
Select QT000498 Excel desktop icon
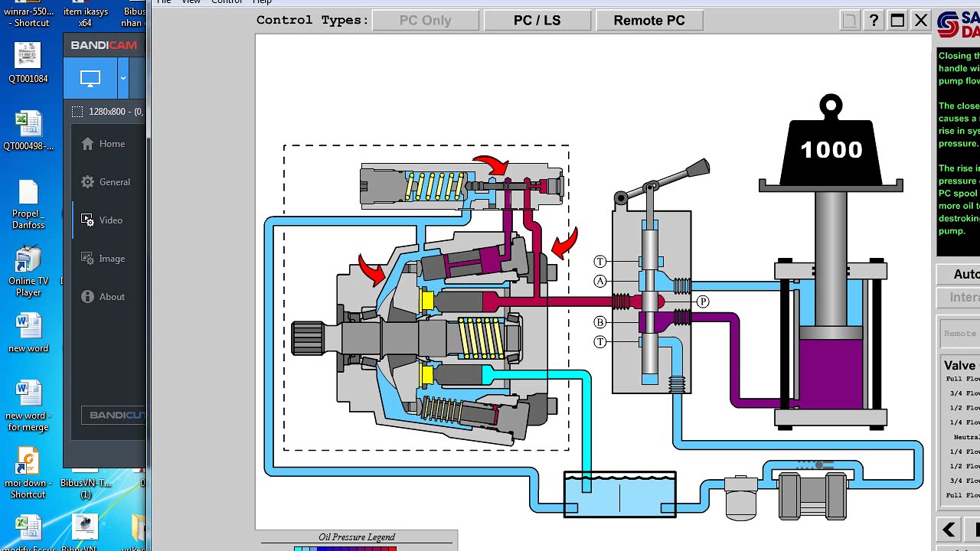coord(28,131)
